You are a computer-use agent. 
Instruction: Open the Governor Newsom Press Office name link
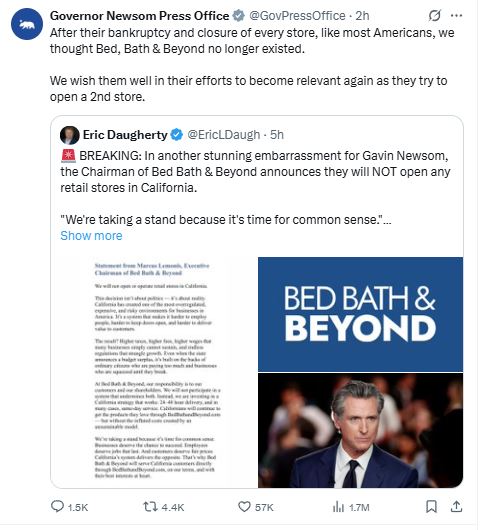pos(139,16)
